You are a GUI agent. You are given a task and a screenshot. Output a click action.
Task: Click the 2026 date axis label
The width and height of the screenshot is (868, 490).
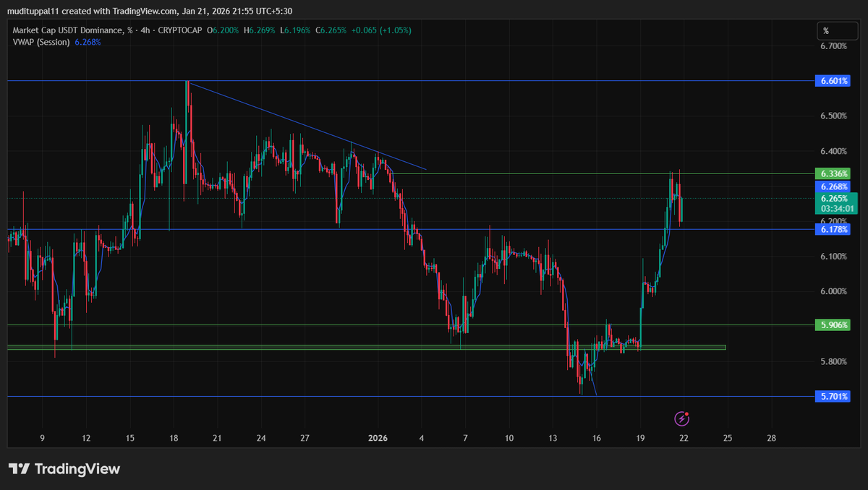tap(378, 438)
